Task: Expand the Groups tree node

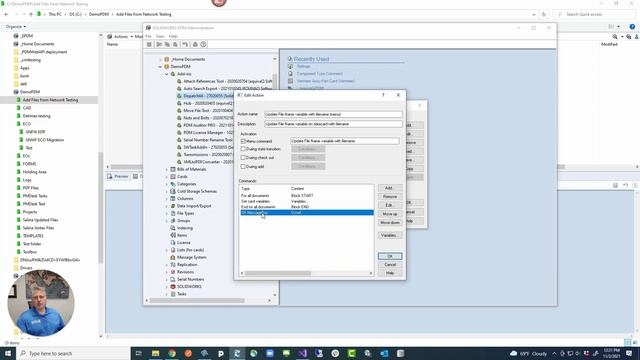Action: point(167,220)
